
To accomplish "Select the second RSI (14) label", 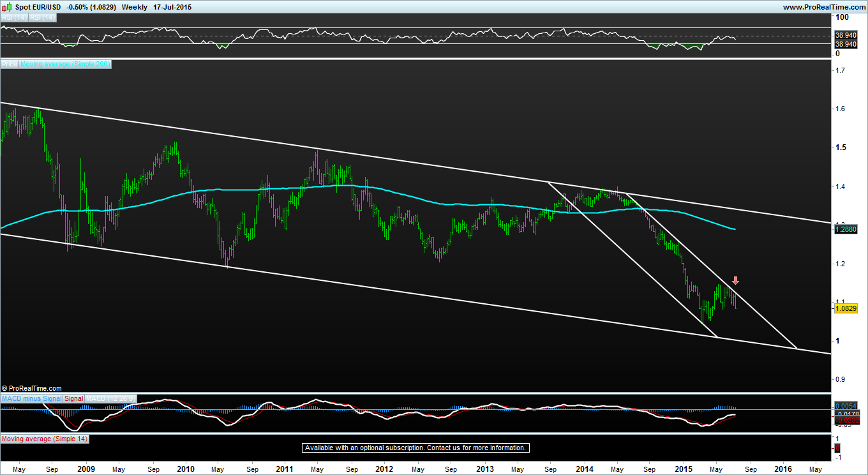I will pyautogui.click(x=42, y=18).
